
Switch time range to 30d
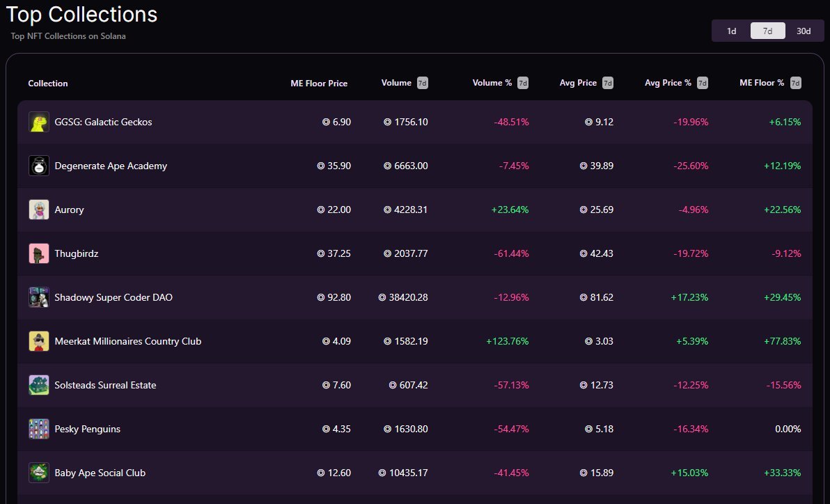point(804,31)
